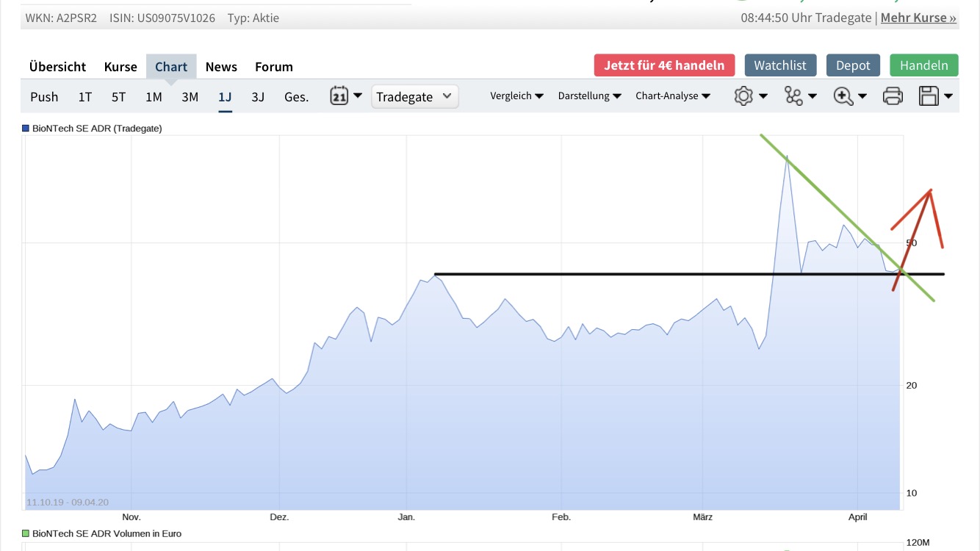This screenshot has width=980, height=551.
Task: Open the calendar date range picker
Action: pyautogui.click(x=345, y=96)
